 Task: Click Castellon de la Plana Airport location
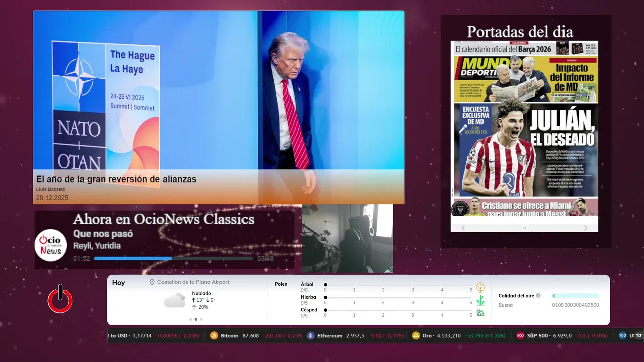click(194, 282)
